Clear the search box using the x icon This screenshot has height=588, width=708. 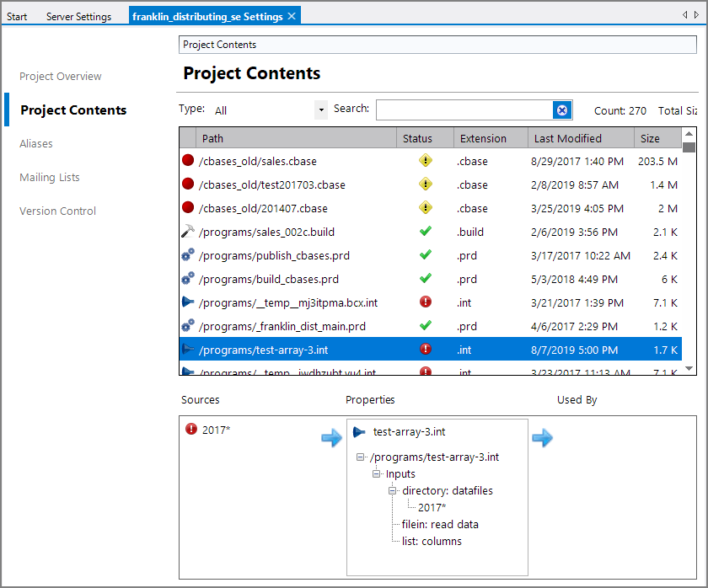pos(562,110)
